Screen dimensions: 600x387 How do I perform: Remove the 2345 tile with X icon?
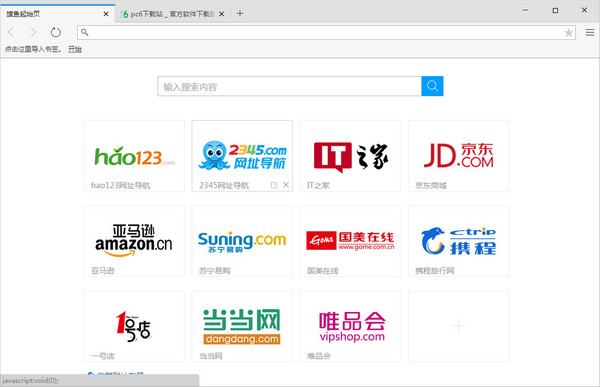(x=286, y=185)
